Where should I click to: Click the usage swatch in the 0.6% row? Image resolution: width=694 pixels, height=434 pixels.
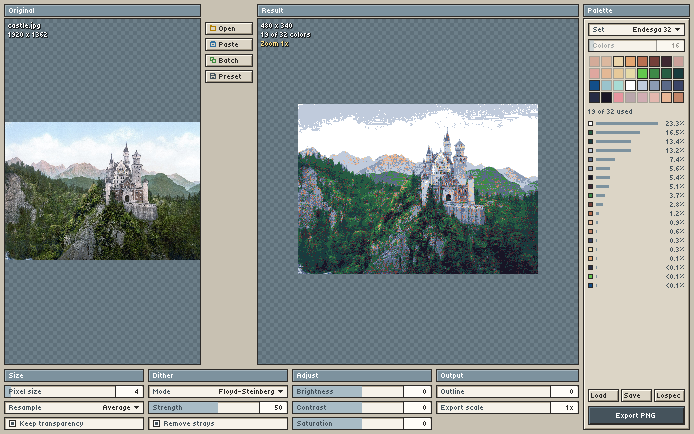click(590, 232)
